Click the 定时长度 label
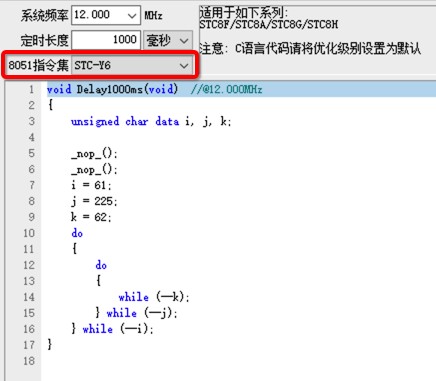436x381 pixels. (44, 40)
